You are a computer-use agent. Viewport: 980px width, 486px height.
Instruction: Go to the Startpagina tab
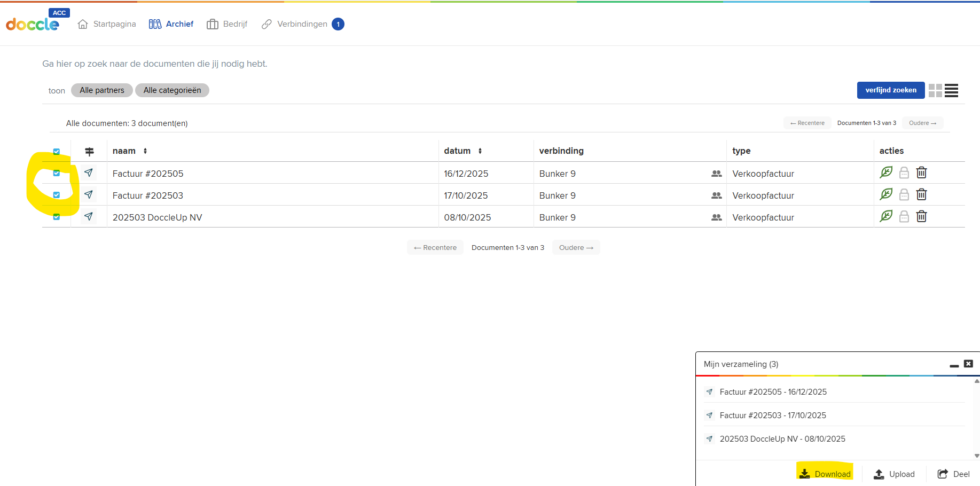107,24
